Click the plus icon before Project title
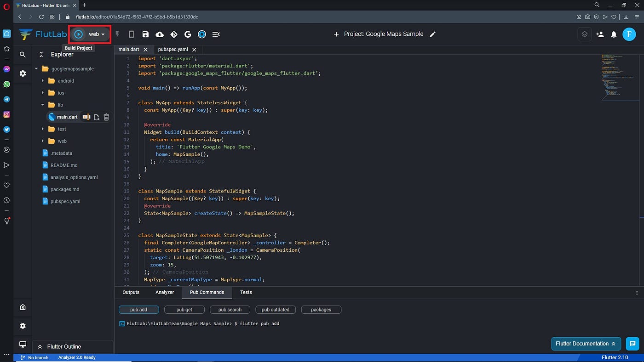 (336, 34)
